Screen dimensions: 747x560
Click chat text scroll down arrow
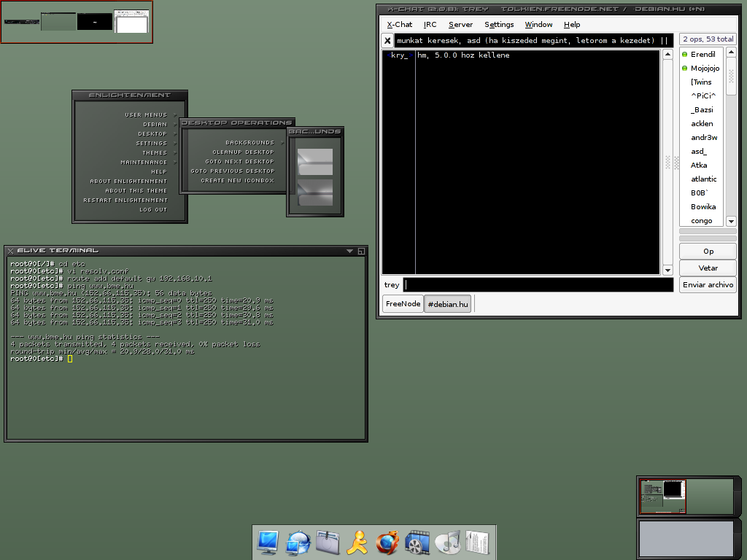coord(668,270)
